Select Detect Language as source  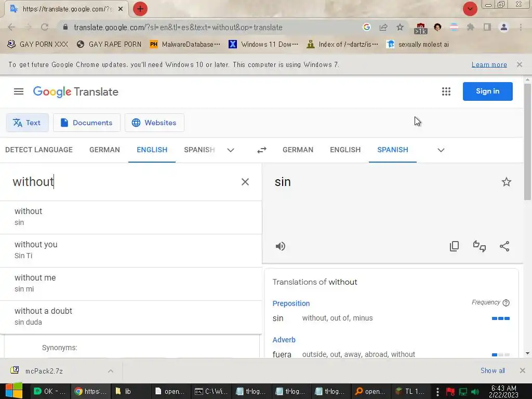pos(38,150)
